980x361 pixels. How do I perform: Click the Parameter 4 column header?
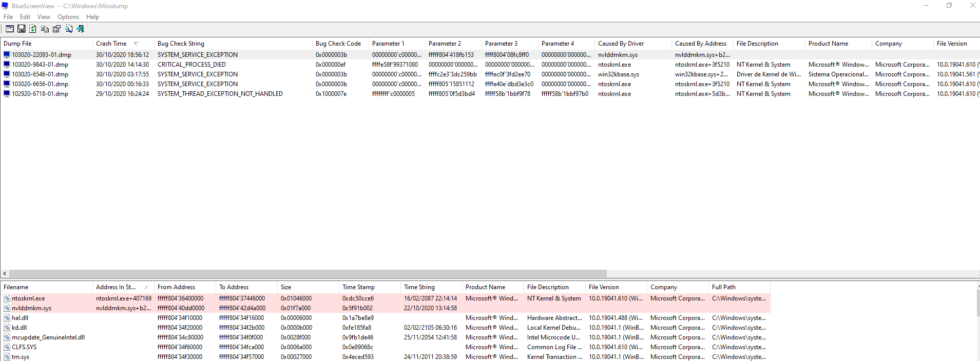click(x=566, y=44)
